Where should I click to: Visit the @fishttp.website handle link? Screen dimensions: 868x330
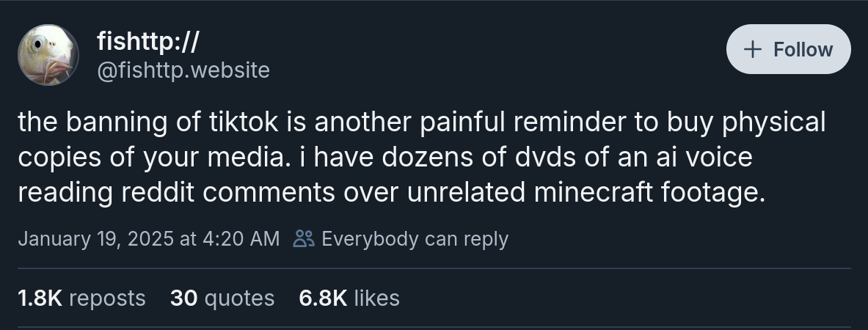(x=183, y=70)
